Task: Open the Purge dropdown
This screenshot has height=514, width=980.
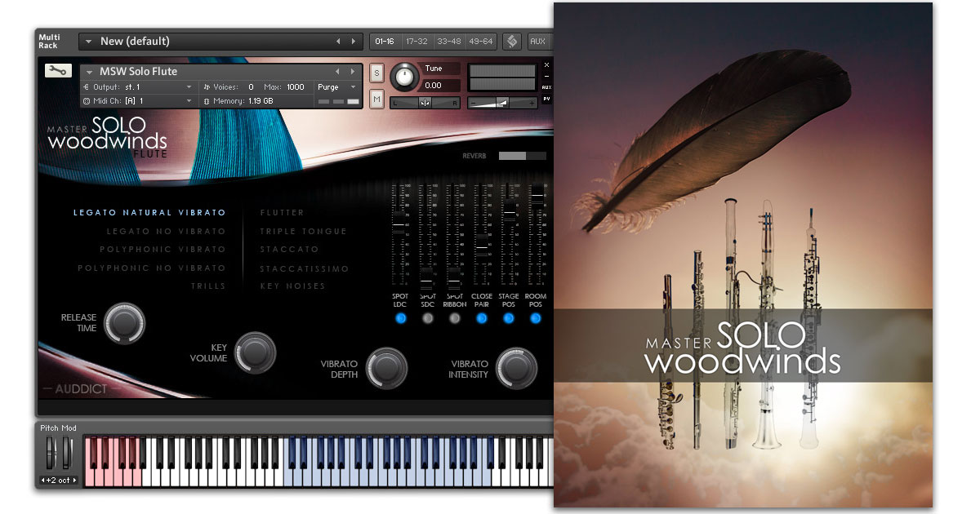Action: click(x=335, y=86)
